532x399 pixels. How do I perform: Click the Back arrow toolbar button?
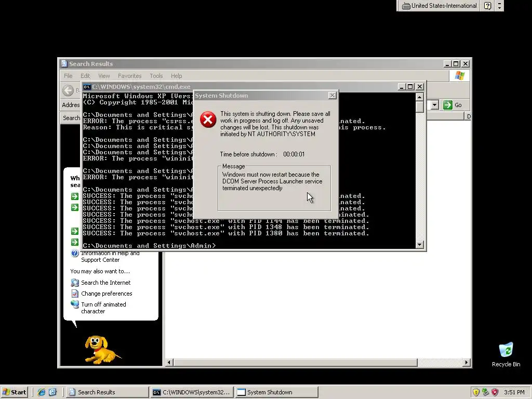68,90
